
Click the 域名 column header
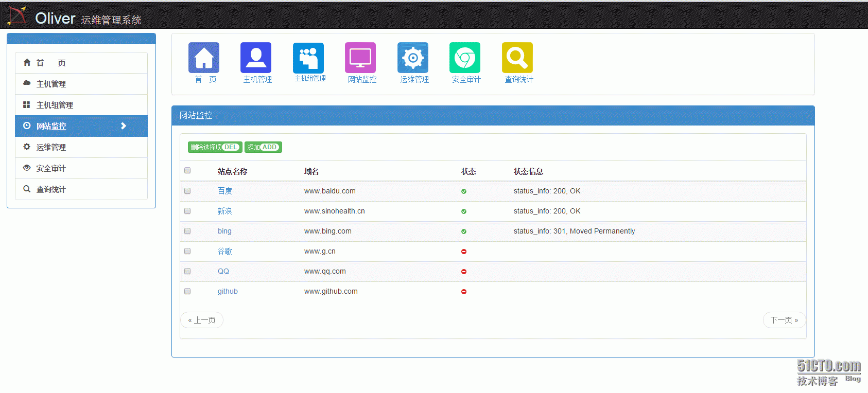point(311,171)
